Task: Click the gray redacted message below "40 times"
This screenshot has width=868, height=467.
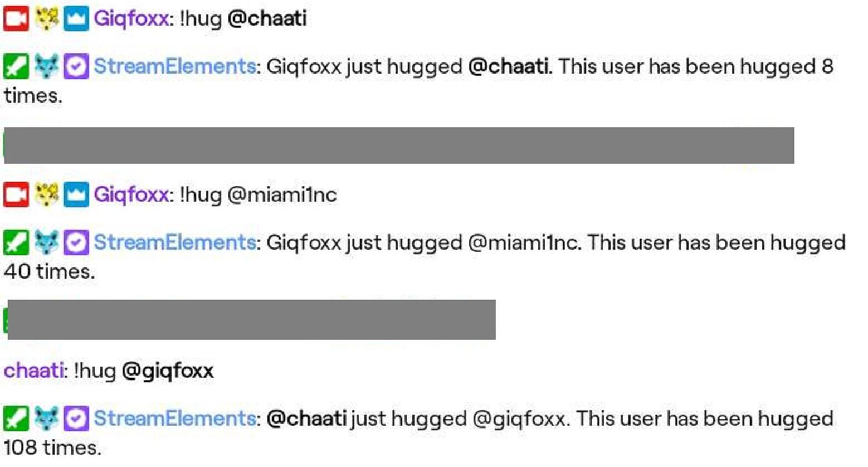Action: 251,320
